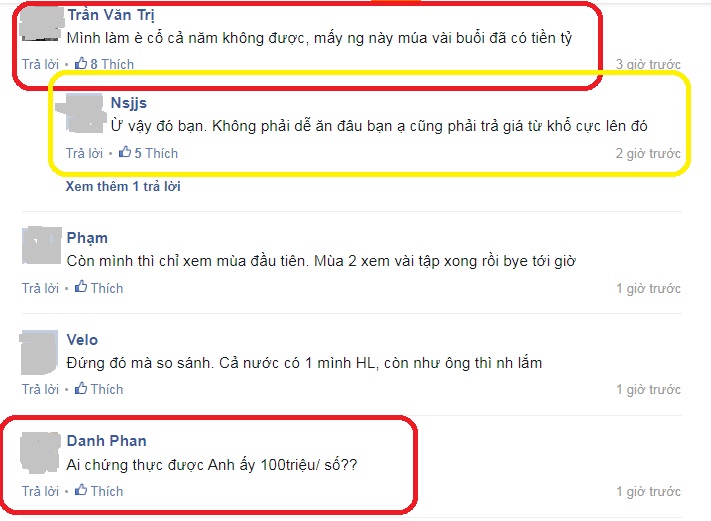
Task: Open Trần Văn Trị's avatar thumbnail
Action: 41,25
